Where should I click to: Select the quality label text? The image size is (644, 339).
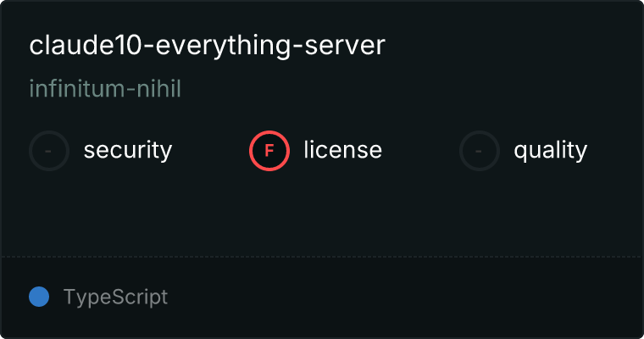[x=550, y=150]
